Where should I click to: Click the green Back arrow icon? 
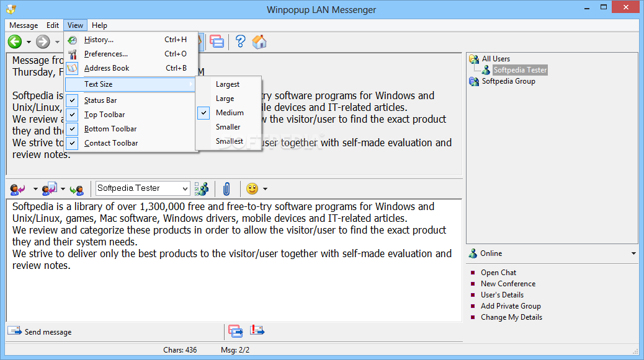tap(15, 42)
